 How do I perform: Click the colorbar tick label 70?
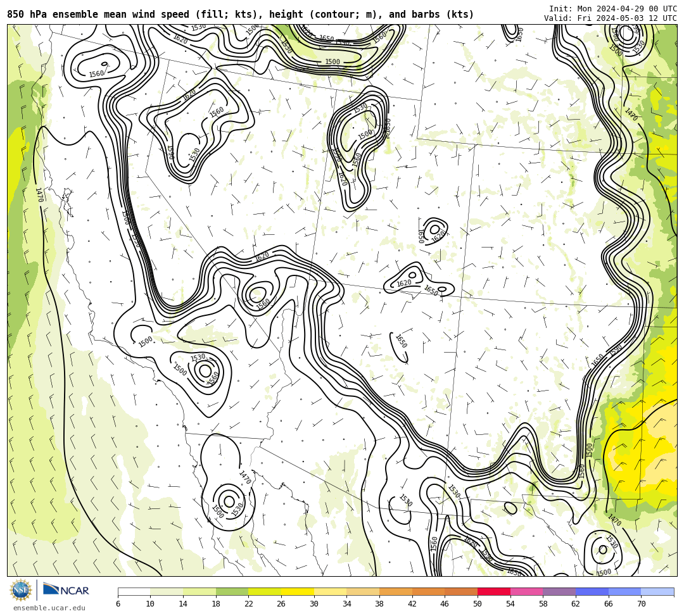pos(641,604)
